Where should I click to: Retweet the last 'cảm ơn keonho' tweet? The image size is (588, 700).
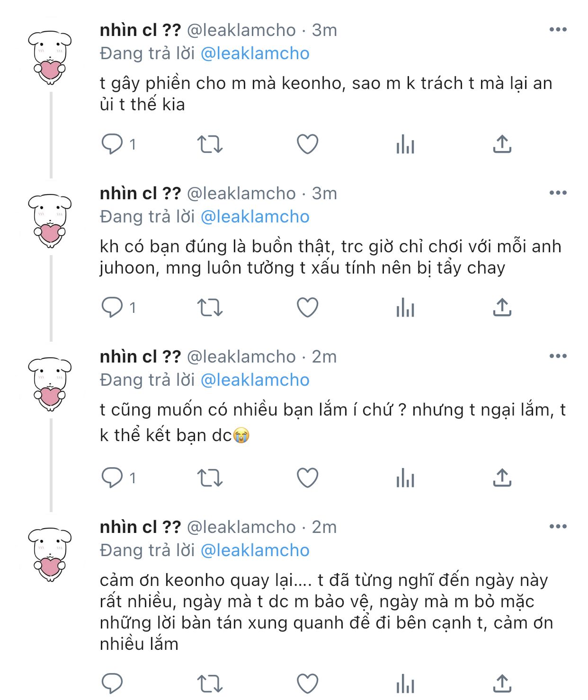(x=210, y=683)
